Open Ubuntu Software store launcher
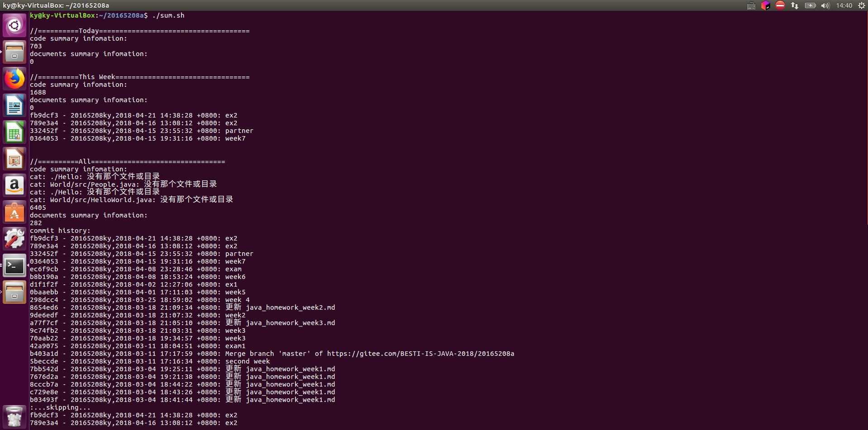 14,212
